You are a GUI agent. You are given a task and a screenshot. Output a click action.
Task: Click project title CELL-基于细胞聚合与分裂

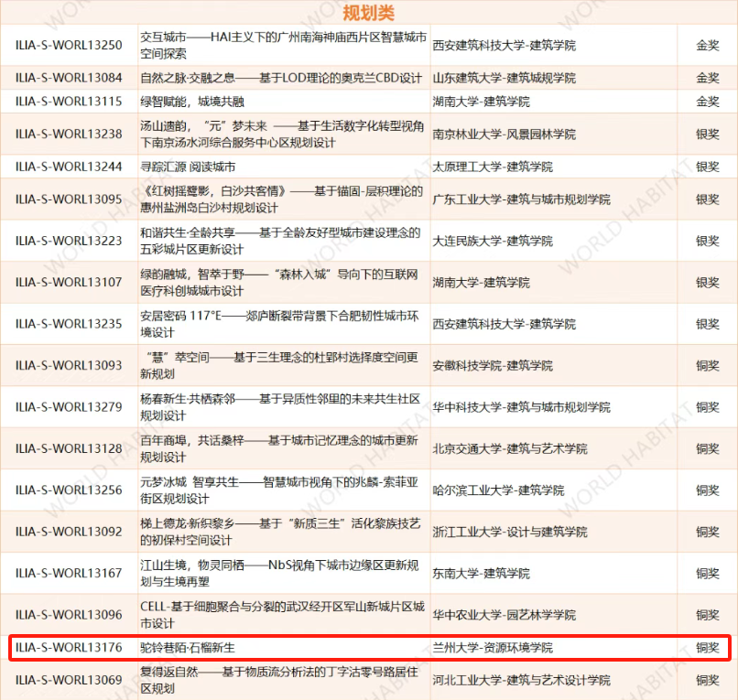pos(282,615)
